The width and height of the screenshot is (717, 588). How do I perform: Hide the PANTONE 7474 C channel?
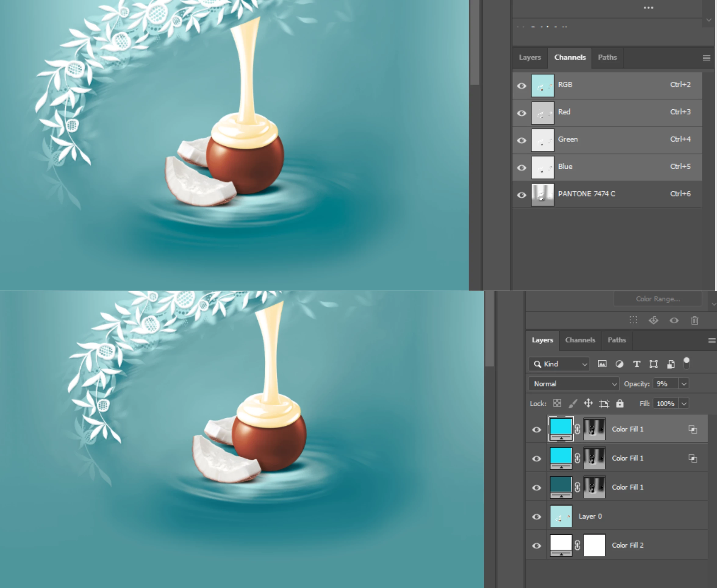[522, 195]
